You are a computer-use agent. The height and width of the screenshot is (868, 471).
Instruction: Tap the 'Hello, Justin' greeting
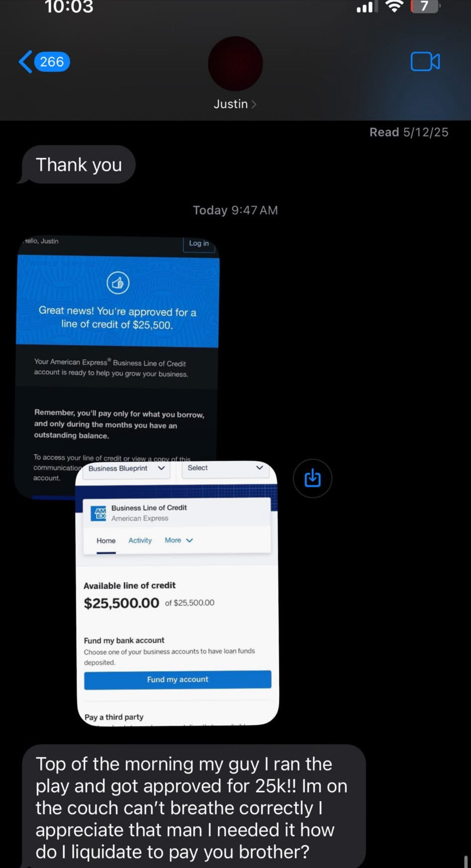[41, 241]
